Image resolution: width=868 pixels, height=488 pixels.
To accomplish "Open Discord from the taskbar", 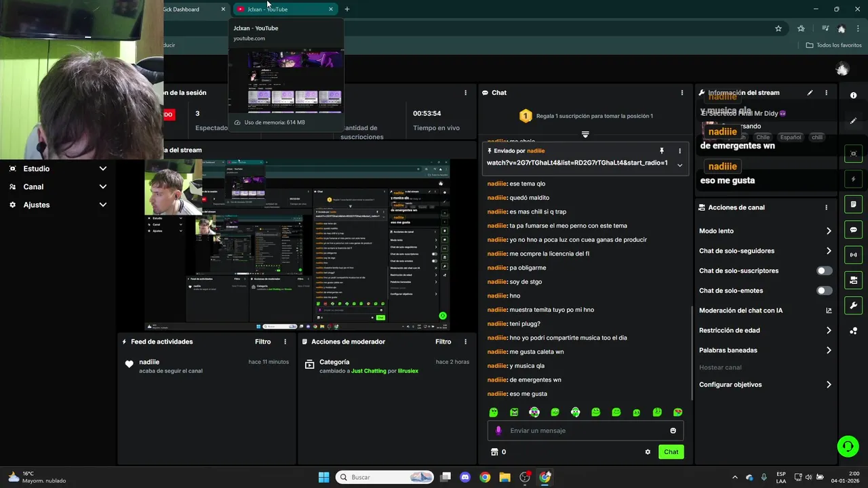I will [465, 477].
